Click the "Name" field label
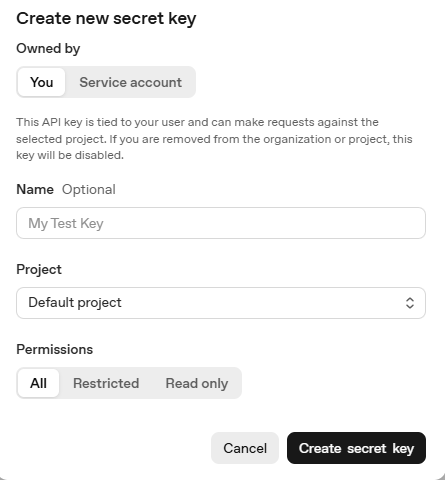This screenshot has width=445, height=480. (x=35, y=189)
